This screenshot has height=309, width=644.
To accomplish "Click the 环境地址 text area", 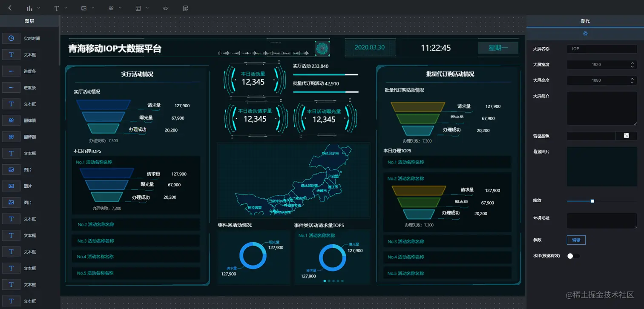I will click(x=602, y=221).
